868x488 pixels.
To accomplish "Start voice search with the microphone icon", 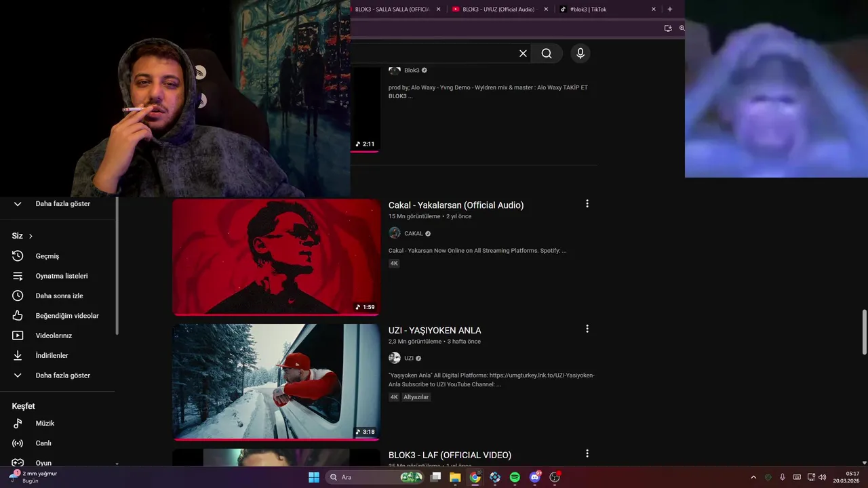I will click(x=580, y=54).
